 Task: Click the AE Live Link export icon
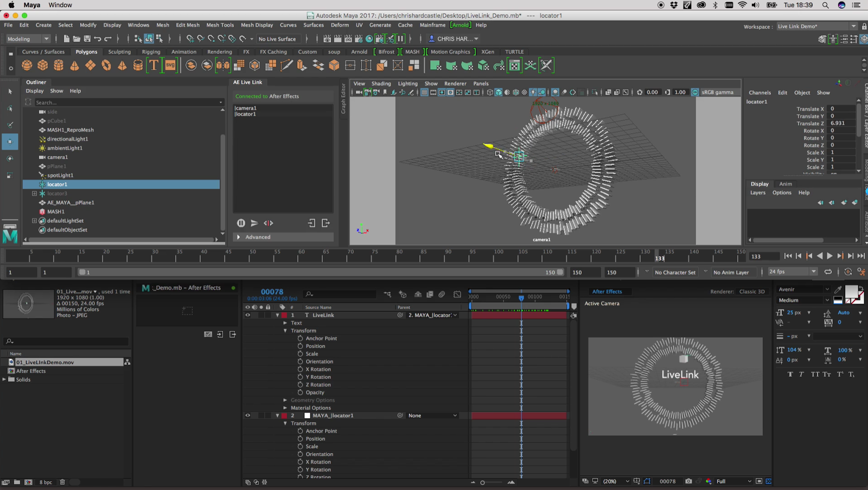[x=325, y=223]
